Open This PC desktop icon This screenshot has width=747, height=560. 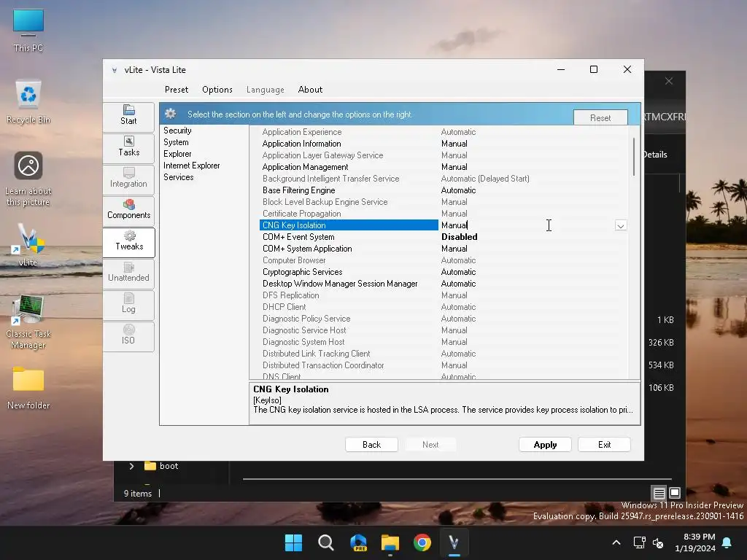click(28, 29)
